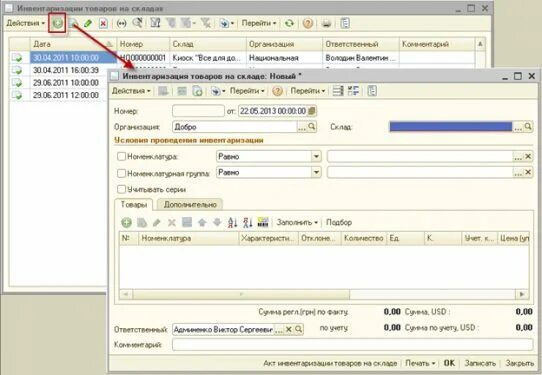
Task: Clear the Номенклатура value with its X button
Action: [528, 157]
